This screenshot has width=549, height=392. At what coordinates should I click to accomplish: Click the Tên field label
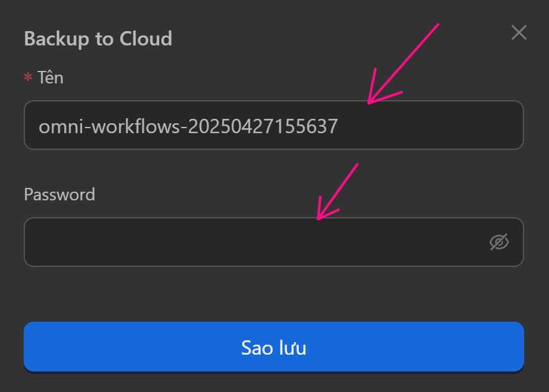pos(50,78)
